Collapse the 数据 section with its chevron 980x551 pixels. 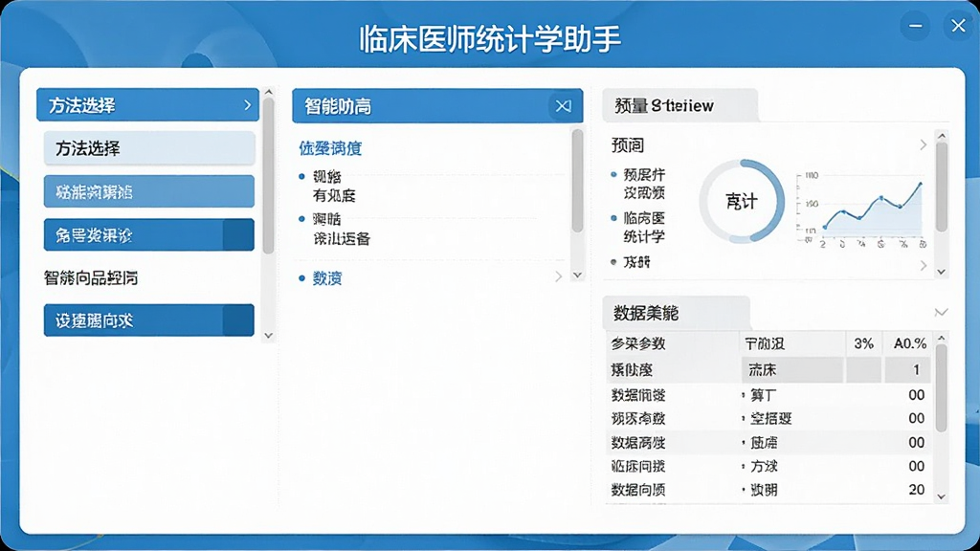(941, 313)
